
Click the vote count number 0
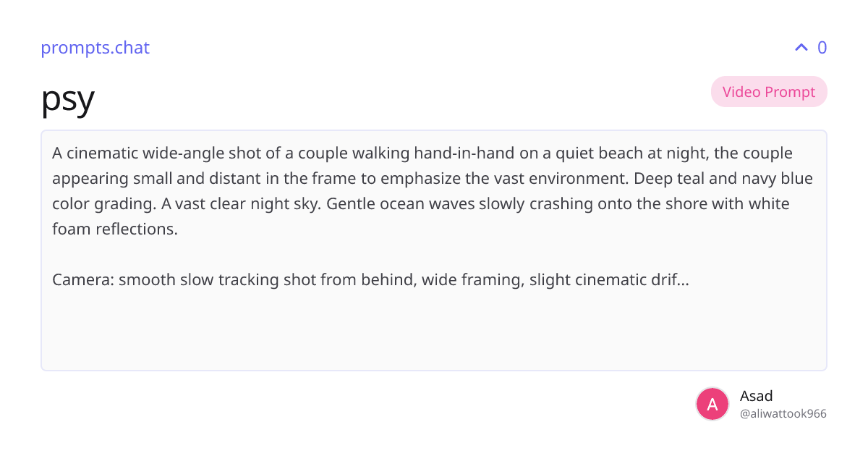click(x=822, y=48)
